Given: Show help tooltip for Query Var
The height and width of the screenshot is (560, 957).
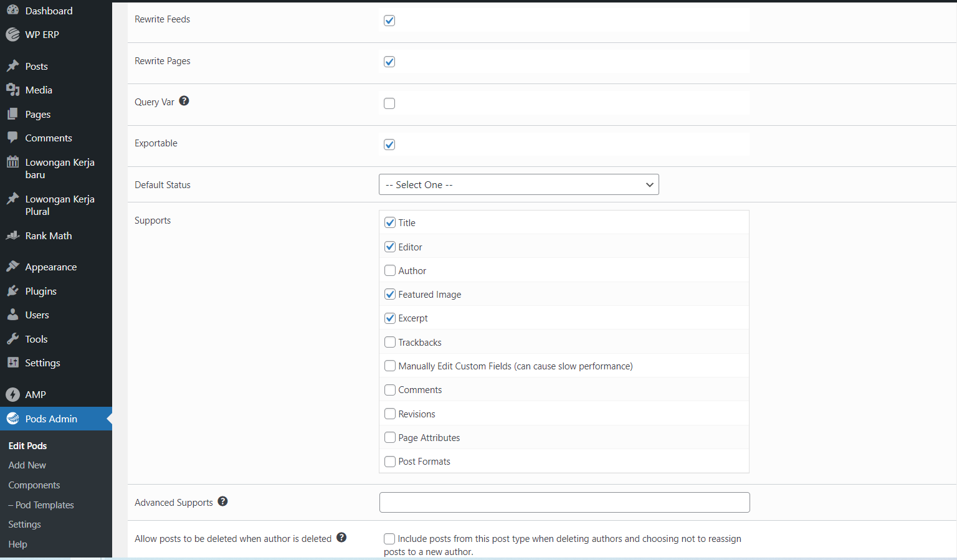Looking at the screenshot, I should (184, 101).
